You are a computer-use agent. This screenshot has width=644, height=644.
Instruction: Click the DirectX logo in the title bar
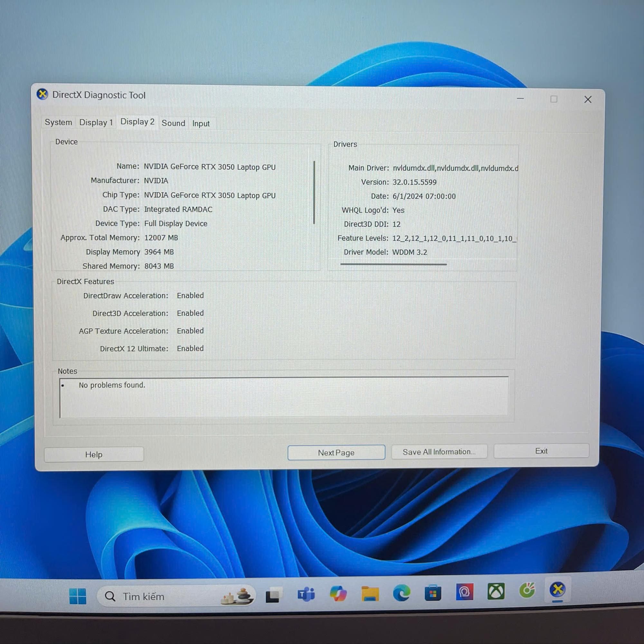pyautogui.click(x=42, y=94)
